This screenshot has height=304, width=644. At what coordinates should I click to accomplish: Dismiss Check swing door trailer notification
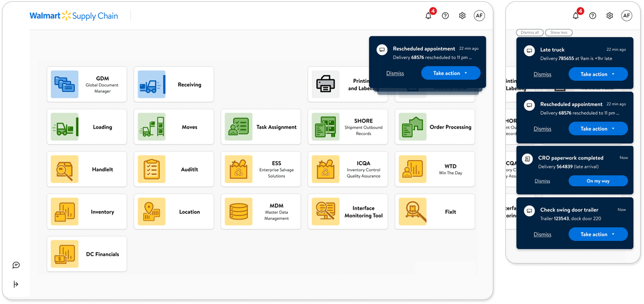pos(542,234)
